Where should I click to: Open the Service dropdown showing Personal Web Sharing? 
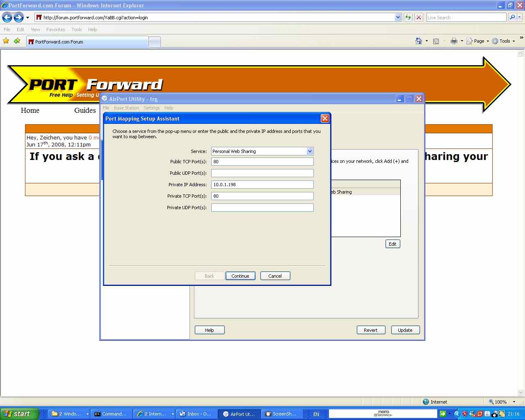click(x=262, y=151)
